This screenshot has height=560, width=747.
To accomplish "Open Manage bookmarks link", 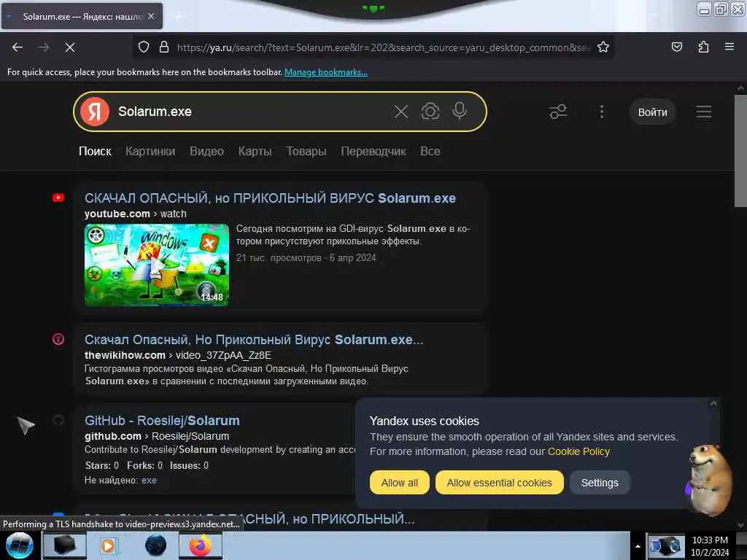I will pyautogui.click(x=326, y=72).
